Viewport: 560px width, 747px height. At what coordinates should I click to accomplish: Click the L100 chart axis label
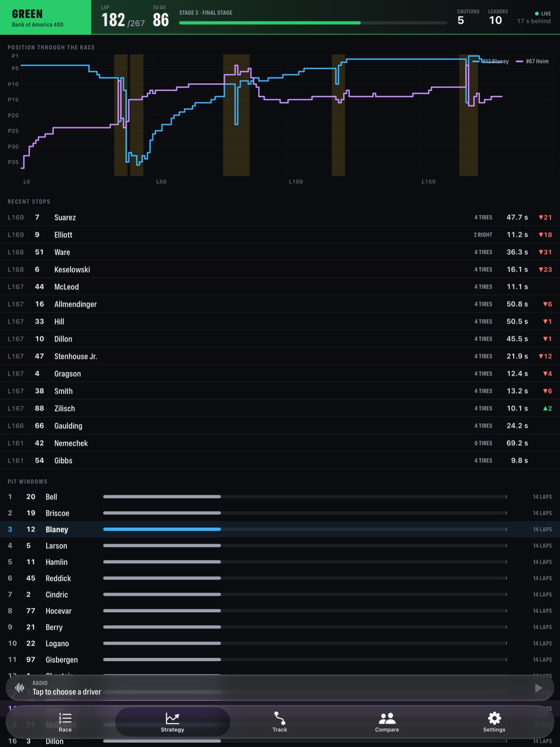click(x=296, y=182)
